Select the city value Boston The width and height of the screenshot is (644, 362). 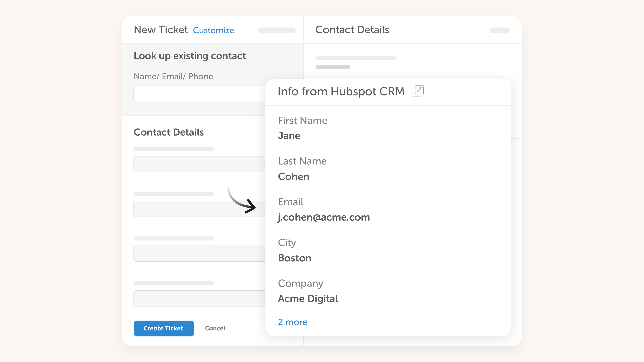coord(294,258)
